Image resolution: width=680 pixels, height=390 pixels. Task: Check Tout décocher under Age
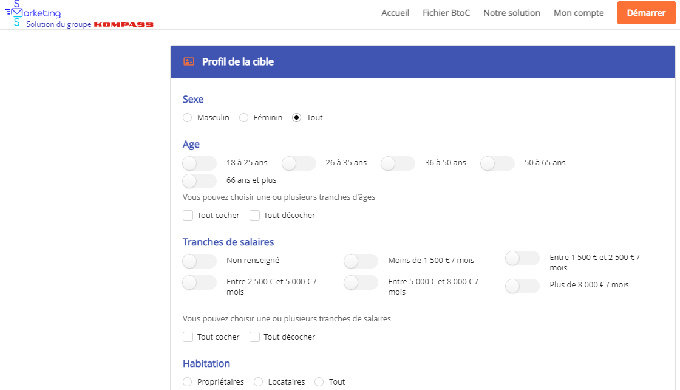coord(255,215)
